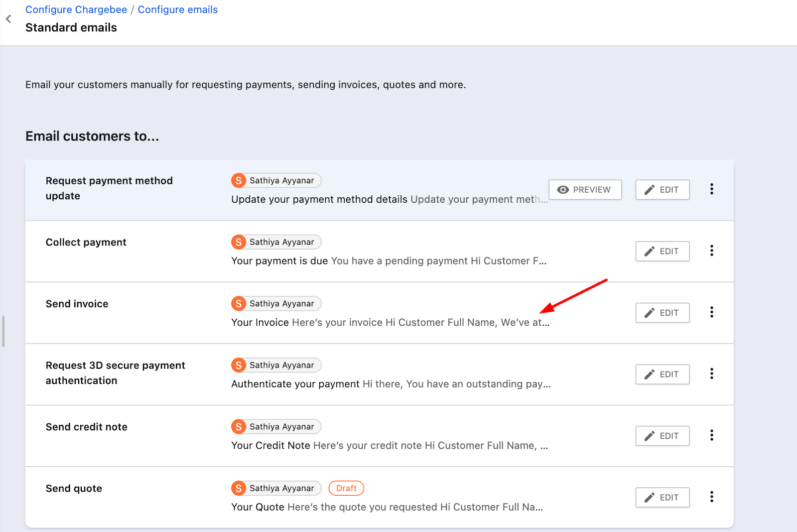
Task: Select the Collect payment row title
Action: 86,242
